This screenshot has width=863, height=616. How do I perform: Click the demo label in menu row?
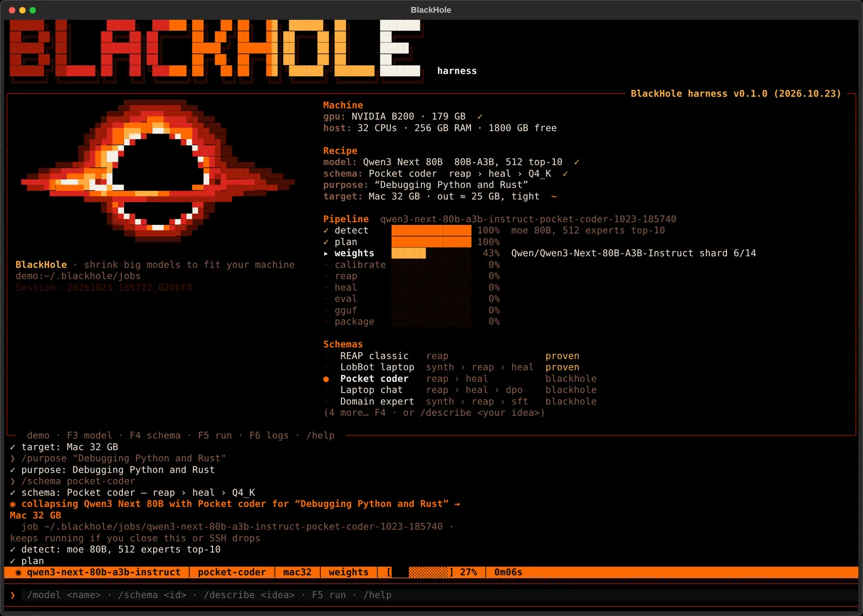click(x=38, y=436)
